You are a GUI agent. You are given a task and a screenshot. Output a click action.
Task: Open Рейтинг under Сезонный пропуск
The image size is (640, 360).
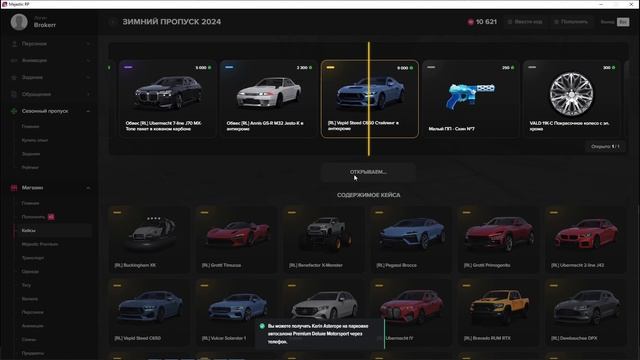(x=30, y=167)
